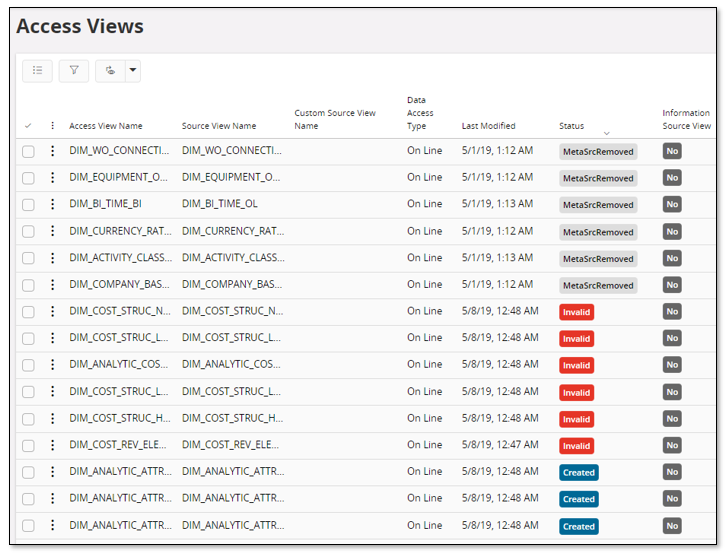Click the refresh view toolbar icon
The height and width of the screenshot is (553, 726).
point(110,70)
